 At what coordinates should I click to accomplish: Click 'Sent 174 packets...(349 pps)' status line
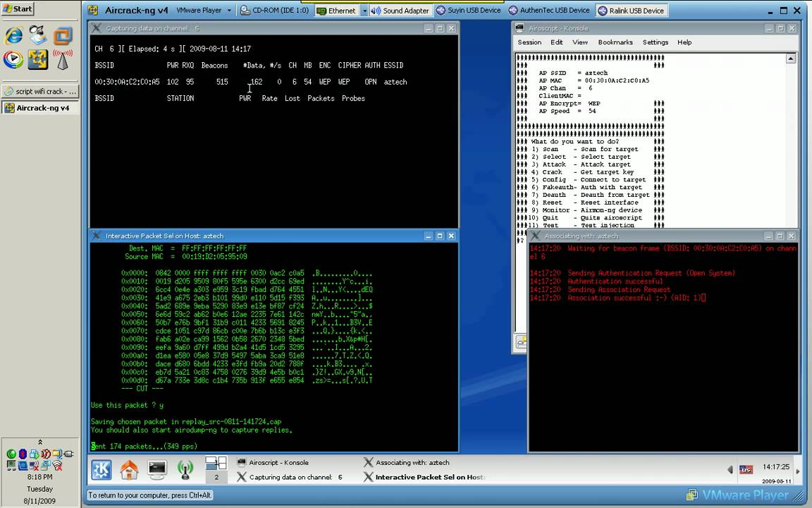click(x=144, y=446)
